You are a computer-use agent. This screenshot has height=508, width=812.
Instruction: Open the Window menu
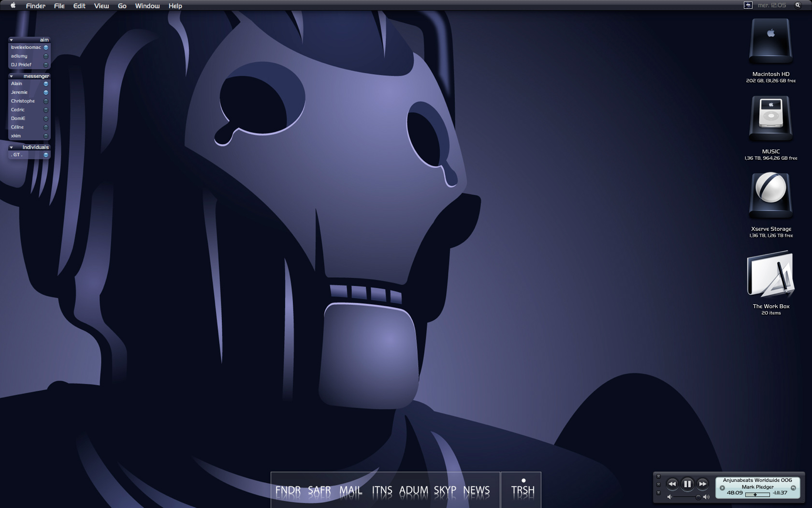tap(147, 6)
